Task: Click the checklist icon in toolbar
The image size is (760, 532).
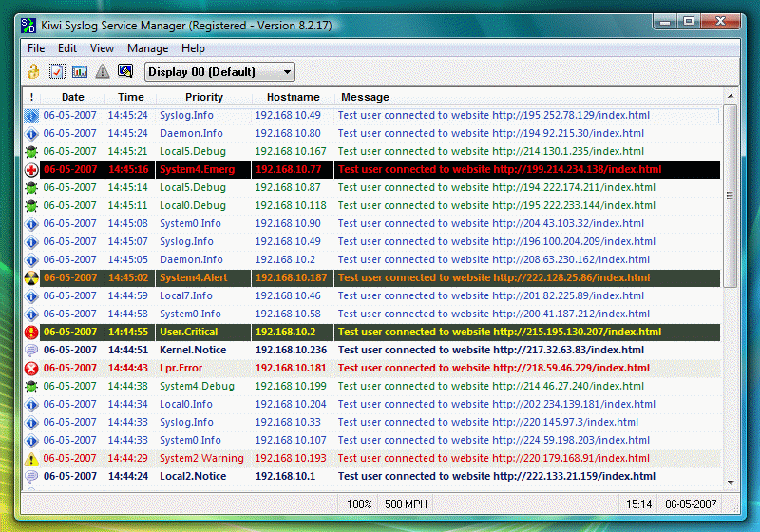Action: pos(57,71)
